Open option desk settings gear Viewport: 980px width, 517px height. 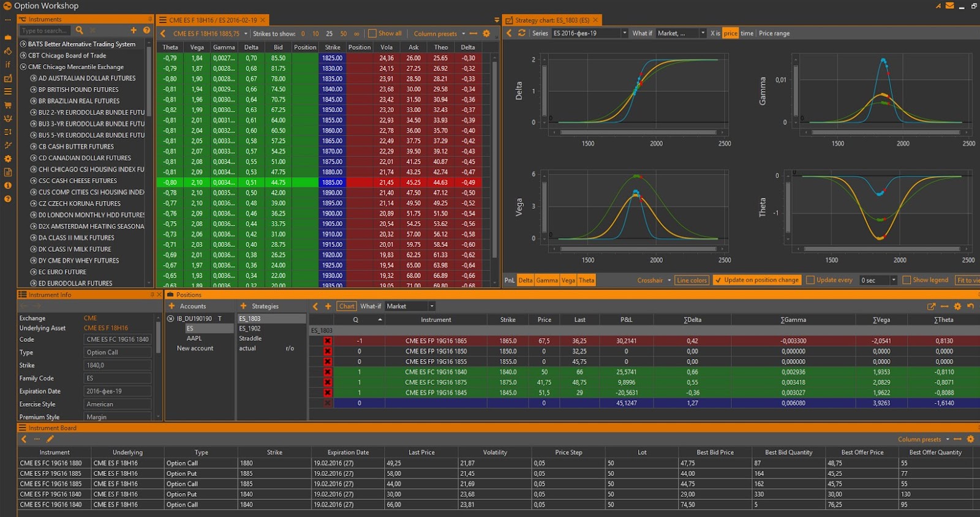point(486,34)
